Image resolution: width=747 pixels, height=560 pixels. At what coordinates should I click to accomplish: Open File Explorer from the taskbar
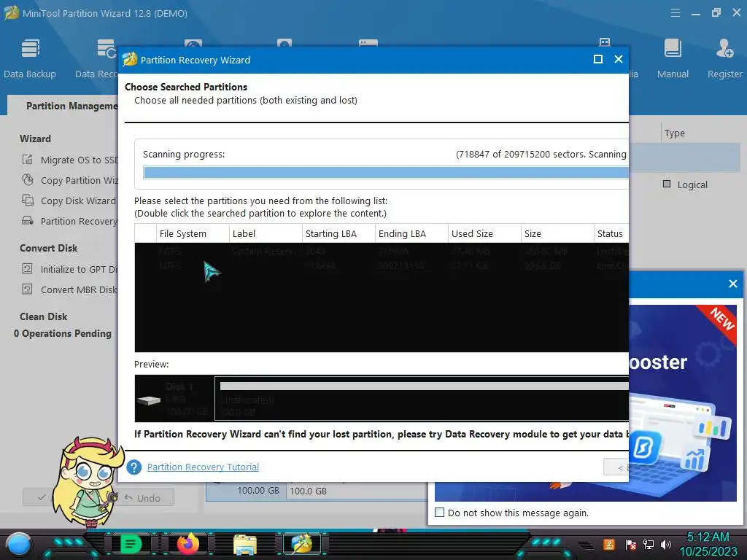pos(245,545)
